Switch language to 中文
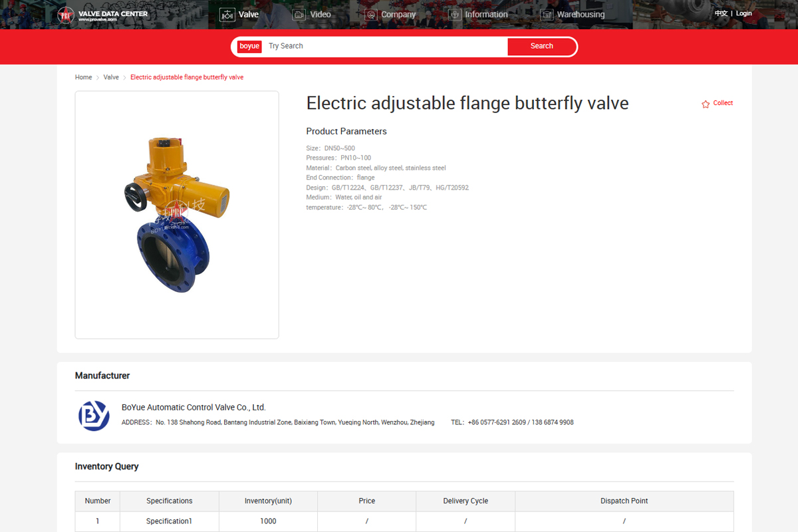This screenshot has height=532, width=798. pos(721,13)
